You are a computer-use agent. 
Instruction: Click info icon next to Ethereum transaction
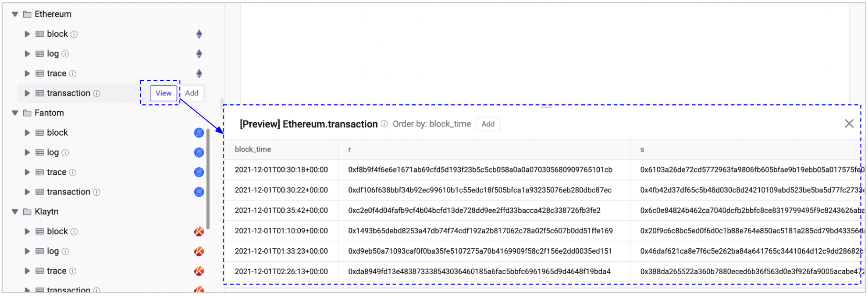coord(97,93)
